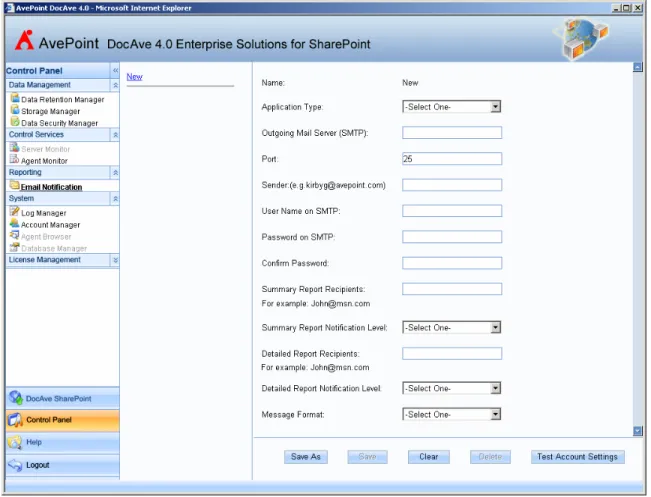This screenshot has height=497, width=651.
Task: Click the Data Retention Manager icon
Action: coord(15,98)
